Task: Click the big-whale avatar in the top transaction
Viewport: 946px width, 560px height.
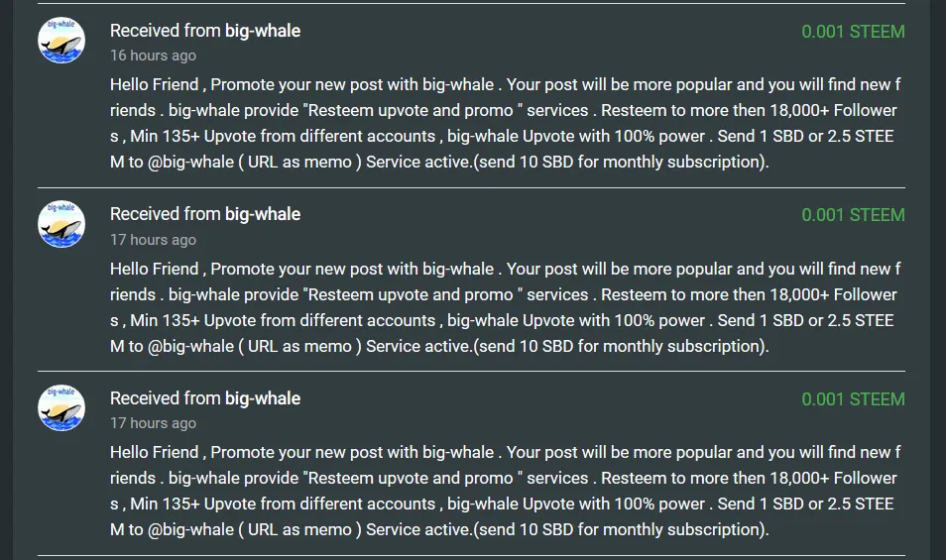Action: point(61,41)
